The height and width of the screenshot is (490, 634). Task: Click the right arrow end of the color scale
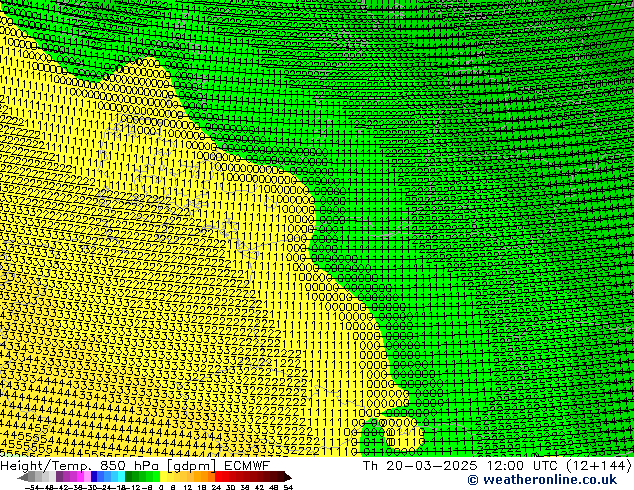click(x=288, y=477)
